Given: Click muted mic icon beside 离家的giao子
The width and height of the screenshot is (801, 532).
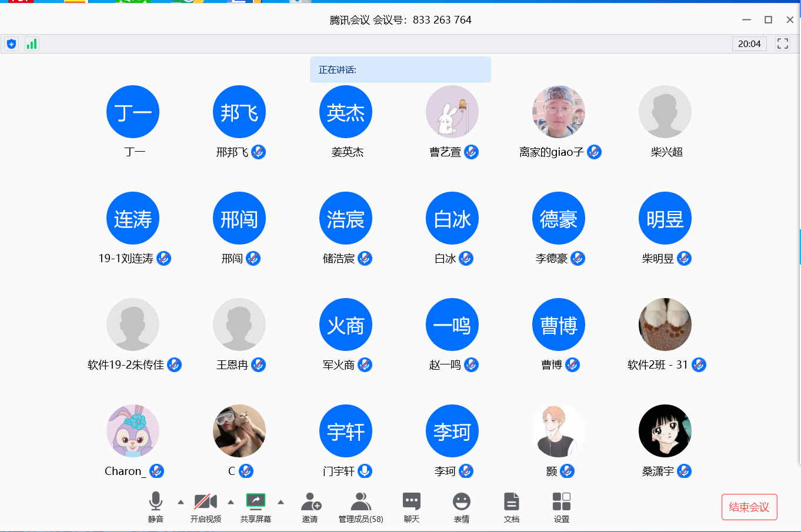Looking at the screenshot, I should click(595, 152).
